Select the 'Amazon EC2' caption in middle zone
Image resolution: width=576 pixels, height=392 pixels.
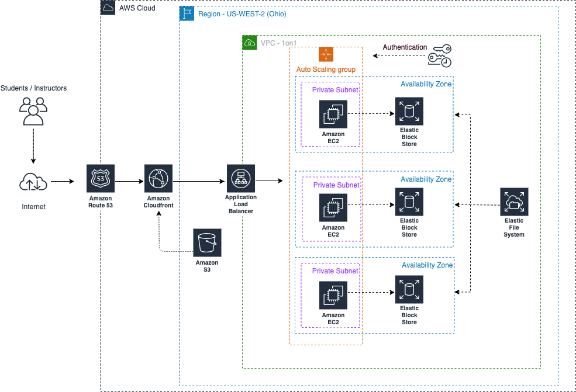point(333,231)
